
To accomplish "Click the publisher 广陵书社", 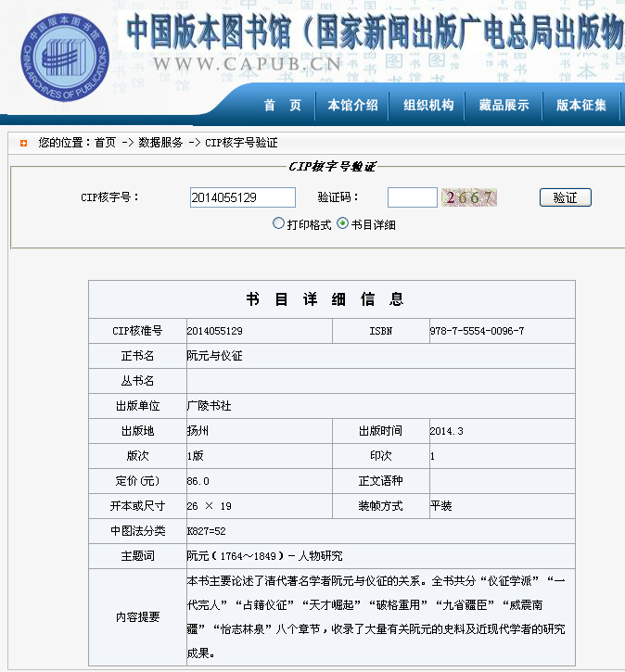I will [210, 406].
